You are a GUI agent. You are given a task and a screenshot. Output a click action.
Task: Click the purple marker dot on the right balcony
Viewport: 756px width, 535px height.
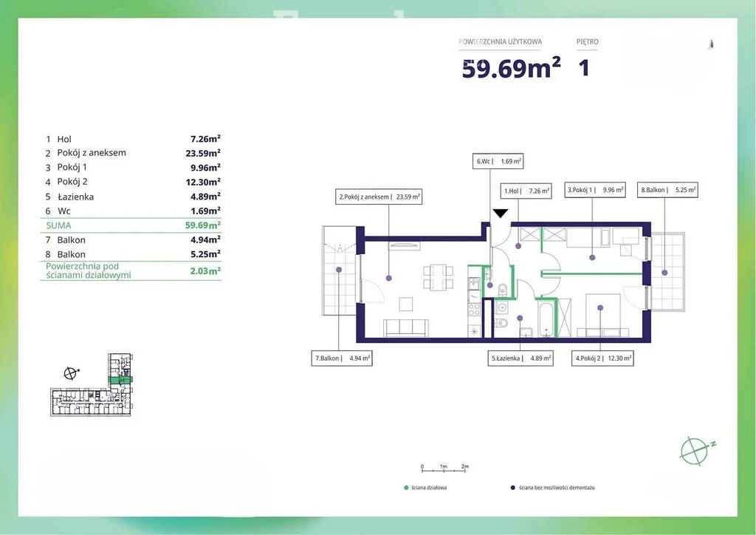pos(665,273)
